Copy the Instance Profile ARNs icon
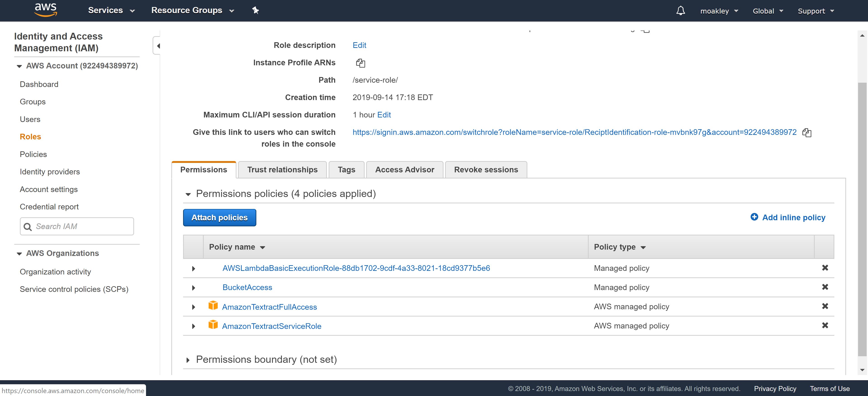Viewport: 868px width, 396px height. pyautogui.click(x=360, y=63)
